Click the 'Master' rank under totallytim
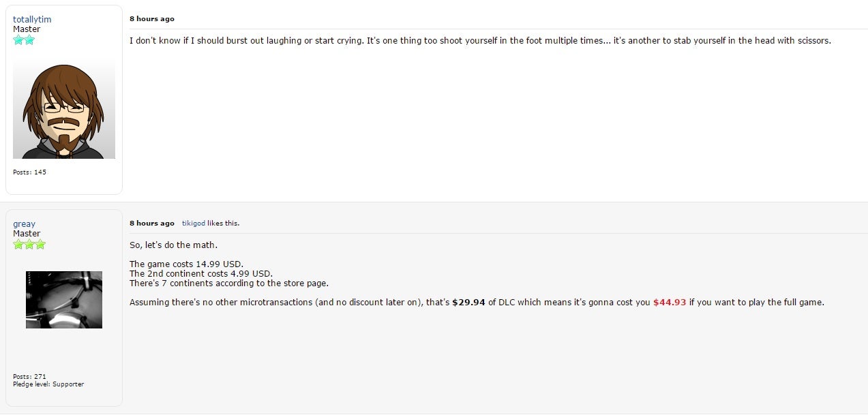The width and height of the screenshot is (868, 415). [x=27, y=29]
